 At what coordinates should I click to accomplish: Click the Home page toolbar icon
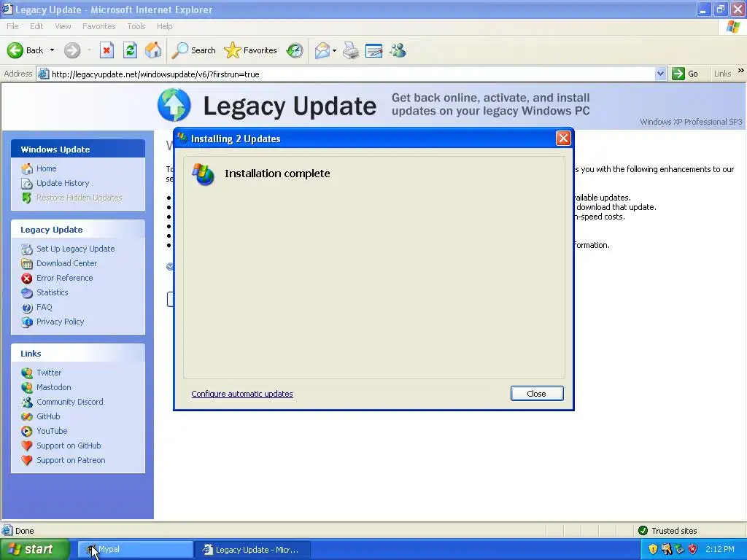(153, 50)
